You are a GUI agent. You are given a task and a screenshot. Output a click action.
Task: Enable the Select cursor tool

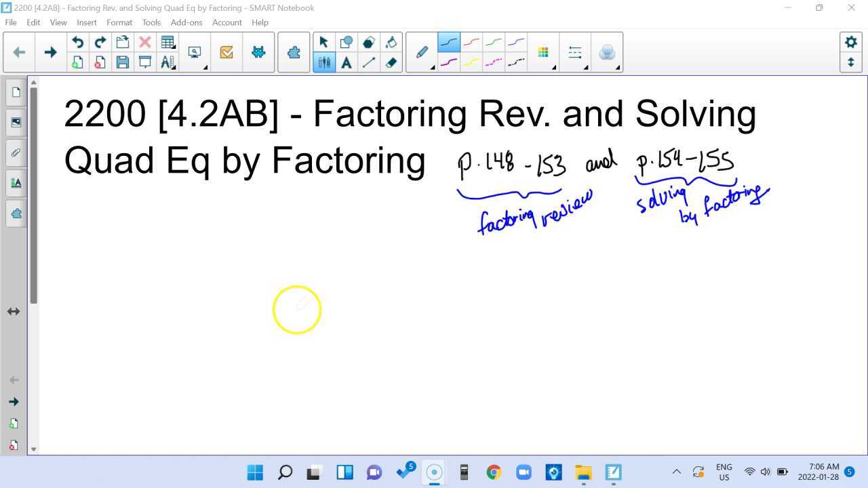[x=324, y=42]
